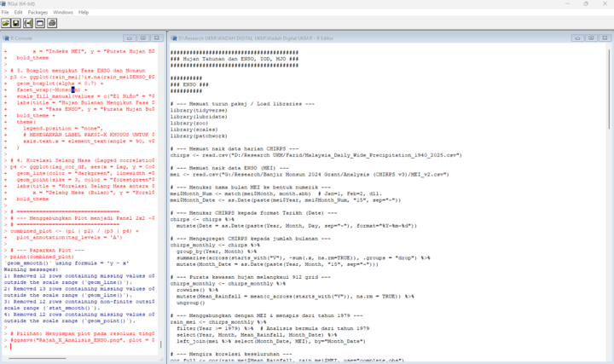Click the 'library(scales)' line in editor
This screenshot has width=614, height=364.
coord(194,130)
